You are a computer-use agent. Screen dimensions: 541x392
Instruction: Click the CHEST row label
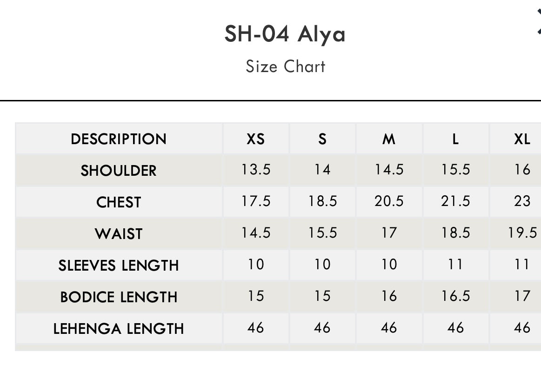tap(119, 202)
